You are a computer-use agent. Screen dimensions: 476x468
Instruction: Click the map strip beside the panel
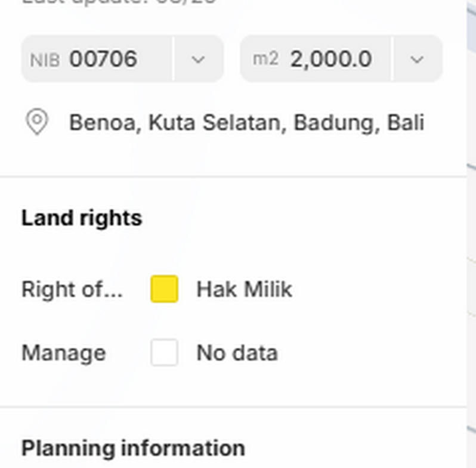(x=471, y=238)
